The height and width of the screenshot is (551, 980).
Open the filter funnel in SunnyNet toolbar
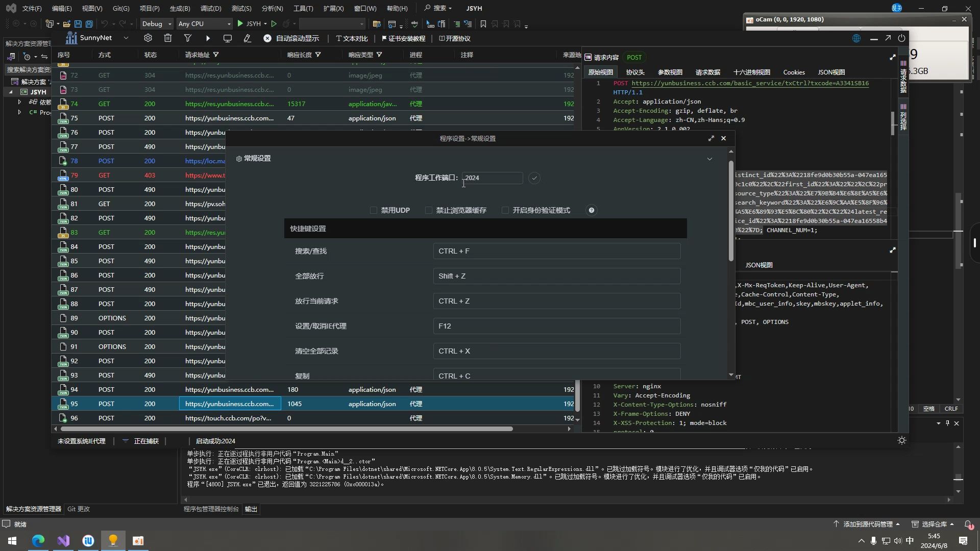click(x=188, y=38)
